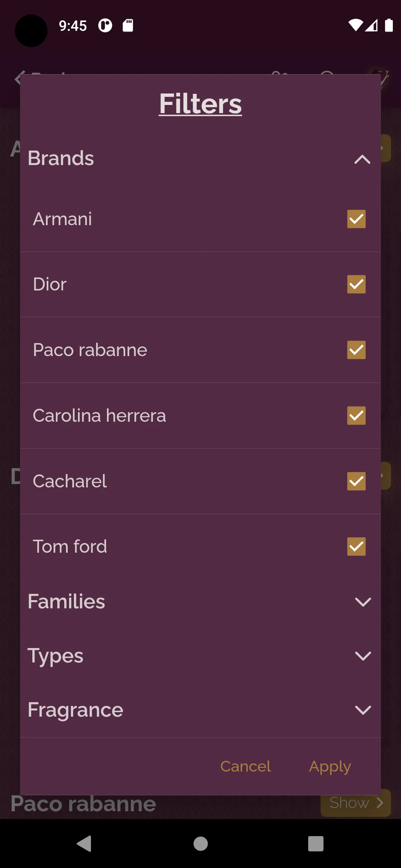The height and width of the screenshot is (868, 401).
Task: Toggle the Paco rabanne checkbox
Action: click(356, 350)
